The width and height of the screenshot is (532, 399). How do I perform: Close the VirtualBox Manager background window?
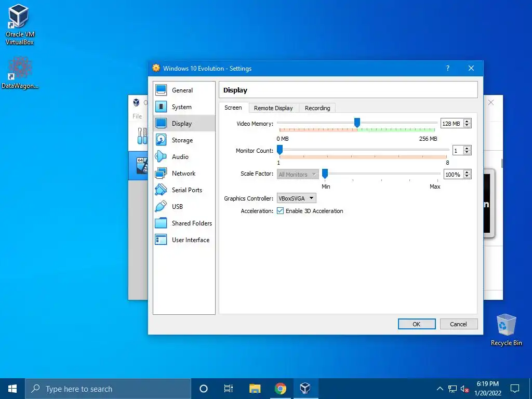click(x=490, y=102)
